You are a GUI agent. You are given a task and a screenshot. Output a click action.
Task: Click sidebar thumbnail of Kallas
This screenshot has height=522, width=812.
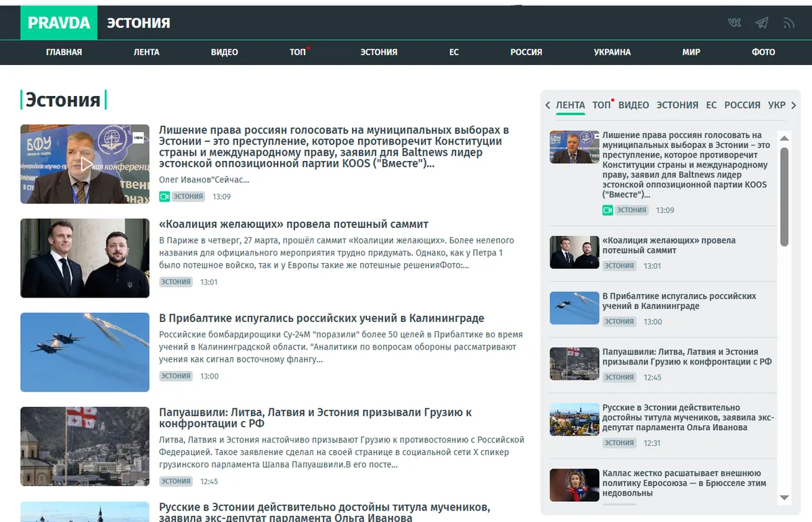click(574, 485)
